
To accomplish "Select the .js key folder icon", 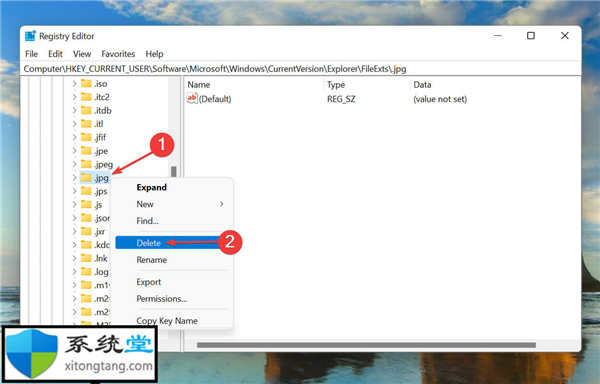I will [x=86, y=204].
